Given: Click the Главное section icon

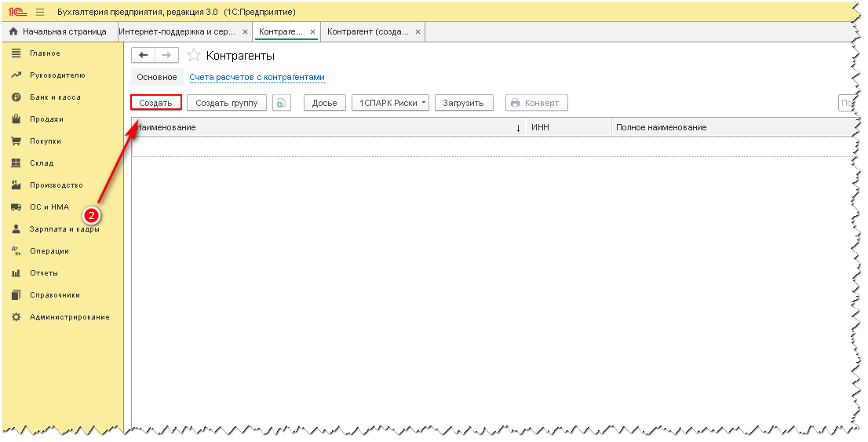Looking at the screenshot, I should pyautogui.click(x=16, y=53).
